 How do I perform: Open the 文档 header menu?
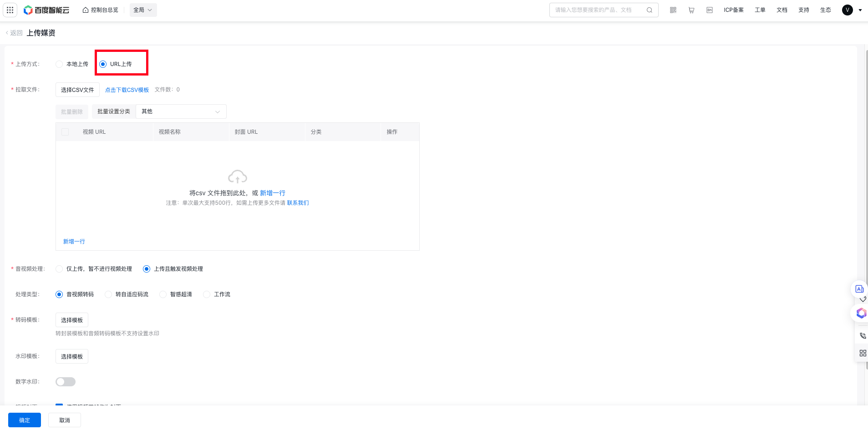782,10
